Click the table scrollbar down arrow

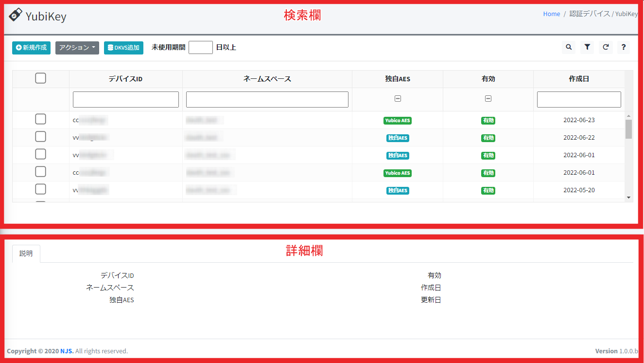[x=628, y=198]
